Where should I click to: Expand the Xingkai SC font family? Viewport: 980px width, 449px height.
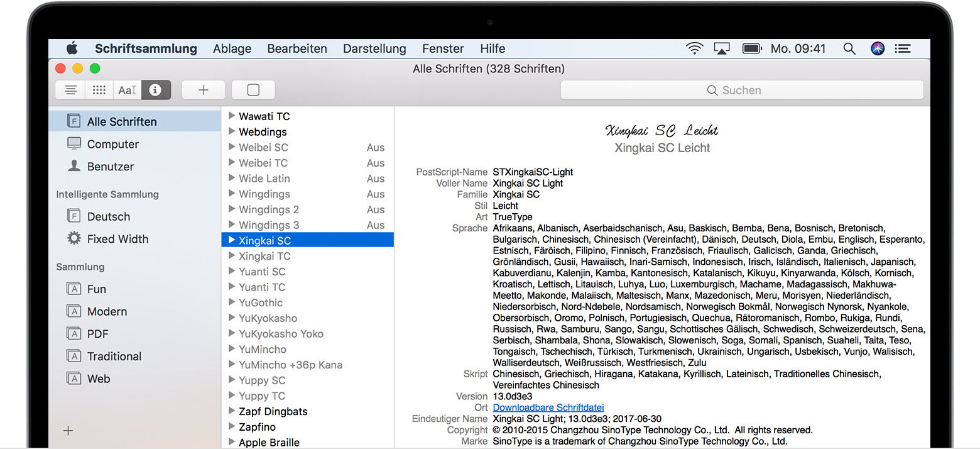click(x=231, y=240)
